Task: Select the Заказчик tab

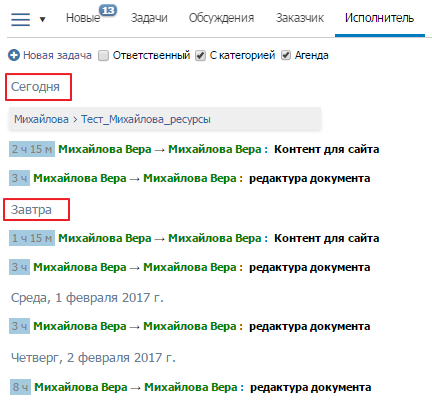Action: point(300,18)
